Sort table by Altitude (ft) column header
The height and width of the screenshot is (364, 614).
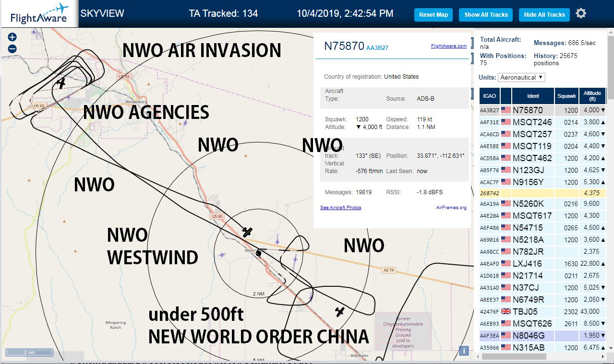(x=592, y=96)
